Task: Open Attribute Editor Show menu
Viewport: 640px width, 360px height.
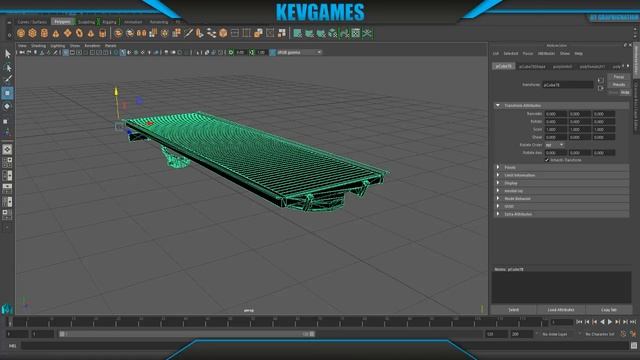Action: click(x=564, y=53)
